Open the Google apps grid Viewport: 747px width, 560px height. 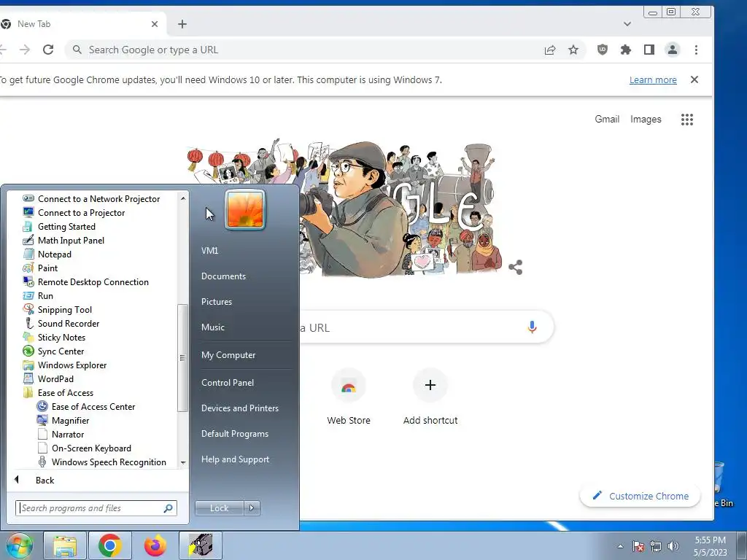click(x=686, y=119)
